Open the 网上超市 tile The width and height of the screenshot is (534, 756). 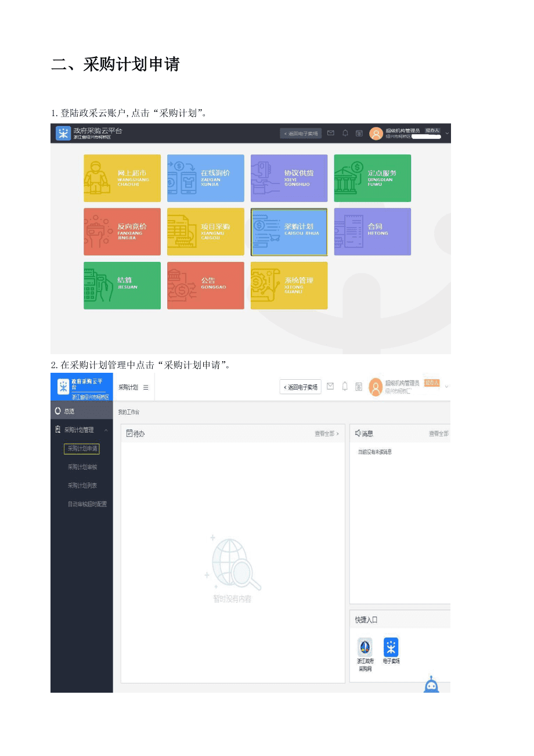[x=122, y=178]
